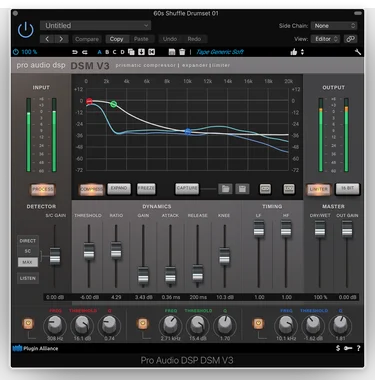Click the copy settings icon after bank D
The width and height of the screenshot is (375, 380).
click(x=131, y=52)
